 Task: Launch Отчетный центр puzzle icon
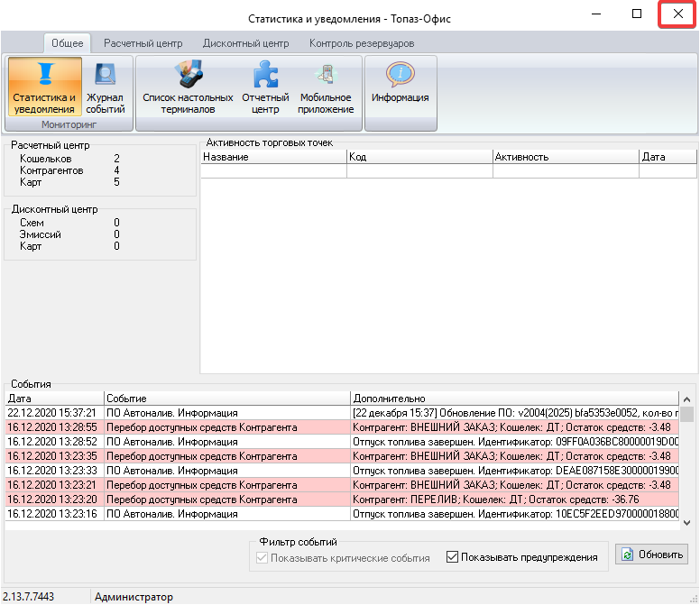pos(265,87)
